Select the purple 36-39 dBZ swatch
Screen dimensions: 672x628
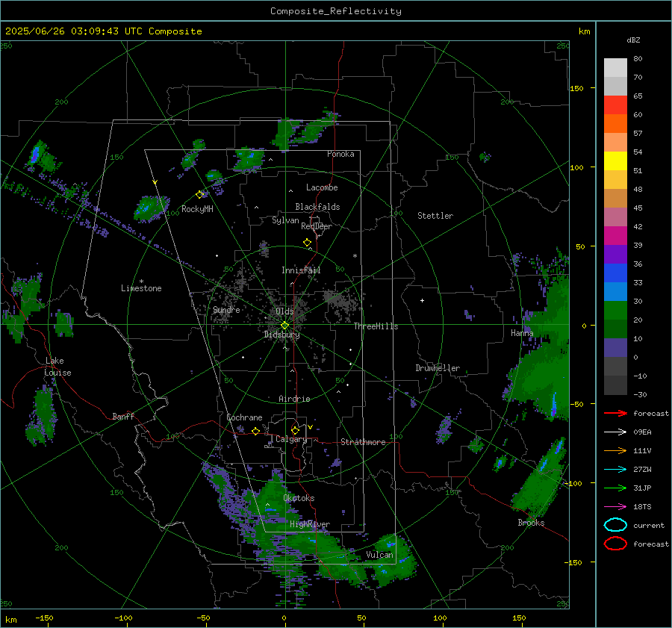tap(615, 254)
